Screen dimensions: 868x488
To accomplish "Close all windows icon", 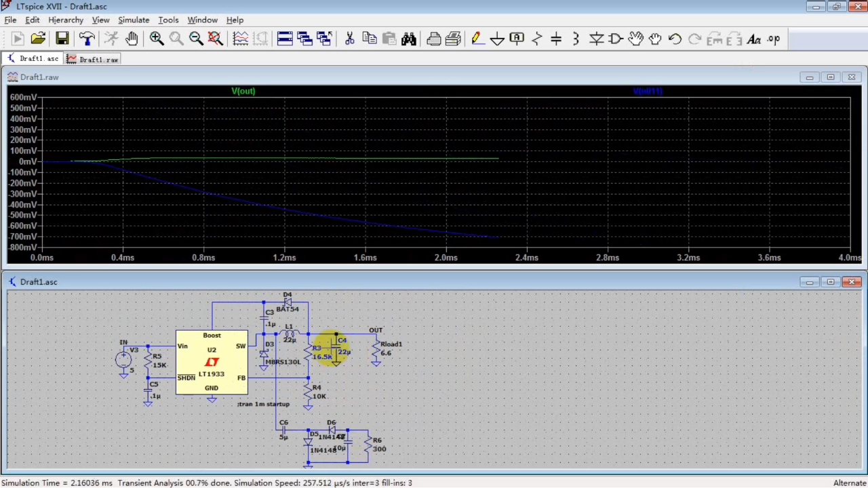I will pos(324,39).
